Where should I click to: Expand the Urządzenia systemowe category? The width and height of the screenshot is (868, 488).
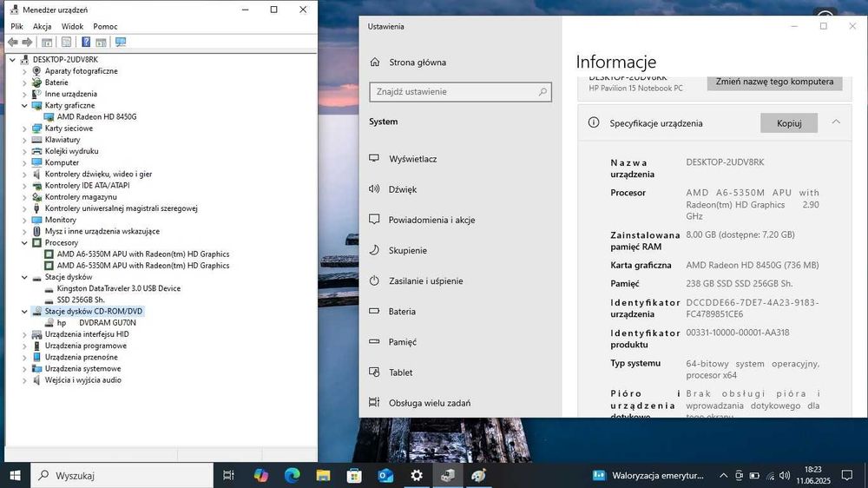pyautogui.click(x=24, y=368)
